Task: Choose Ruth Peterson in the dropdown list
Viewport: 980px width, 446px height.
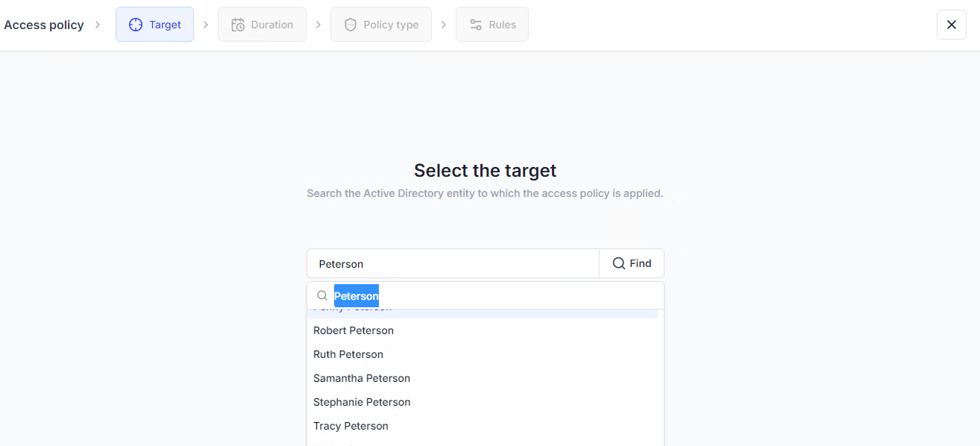Action: [348, 354]
